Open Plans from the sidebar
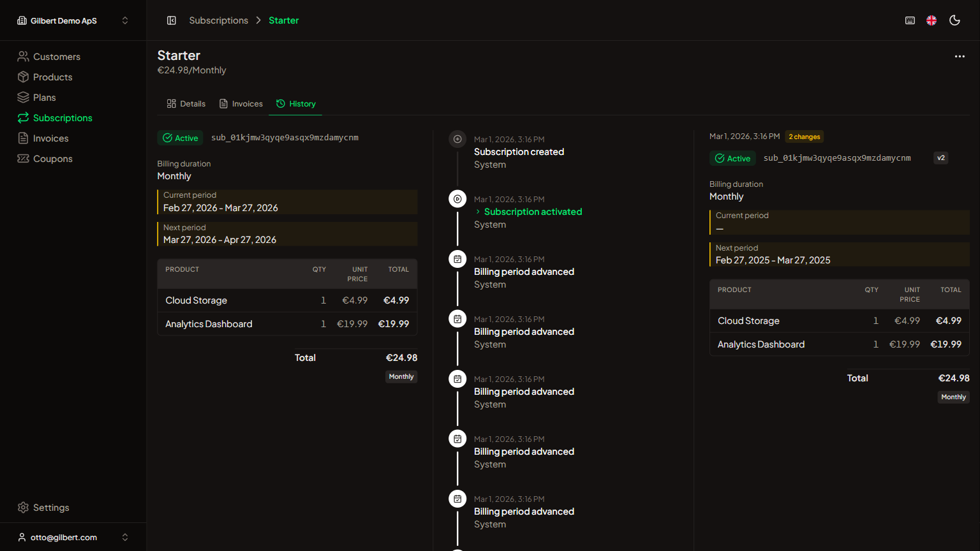This screenshot has height=551, width=980. click(44, 98)
